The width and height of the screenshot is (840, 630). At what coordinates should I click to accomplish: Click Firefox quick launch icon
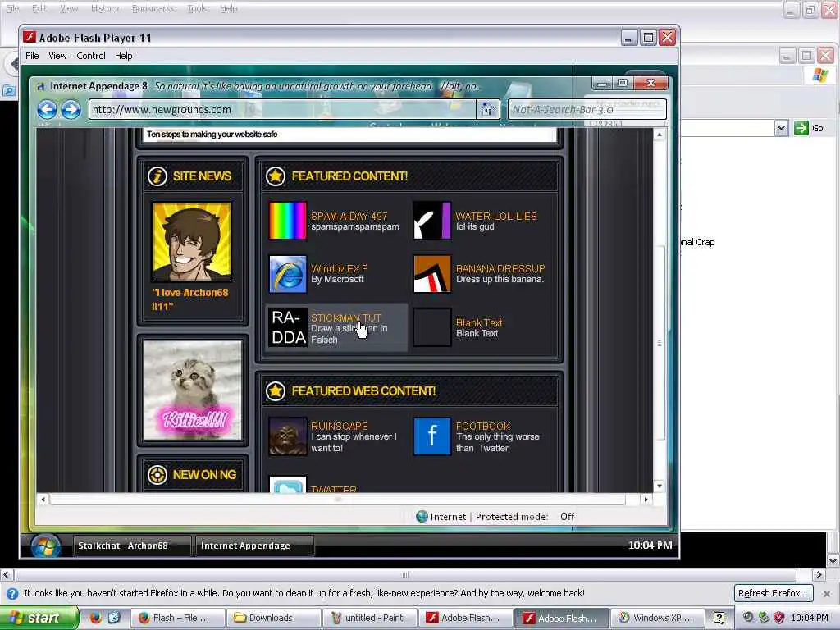pyautogui.click(x=95, y=618)
